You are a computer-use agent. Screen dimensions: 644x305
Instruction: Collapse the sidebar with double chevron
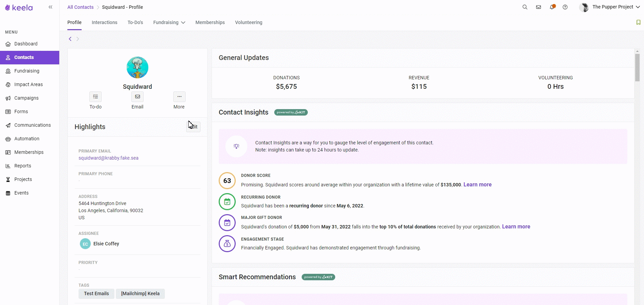click(x=50, y=7)
